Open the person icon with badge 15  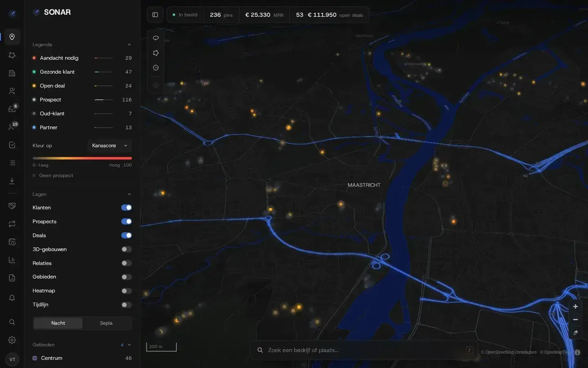[12, 127]
